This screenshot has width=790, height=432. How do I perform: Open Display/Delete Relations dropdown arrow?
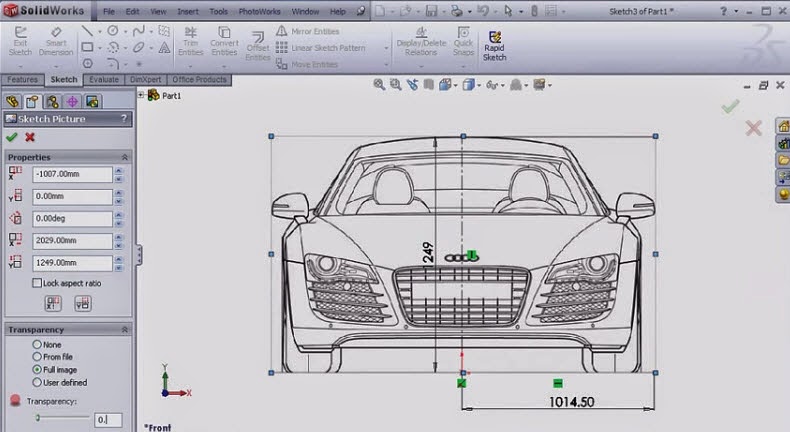pyautogui.click(x=421, y=67)
